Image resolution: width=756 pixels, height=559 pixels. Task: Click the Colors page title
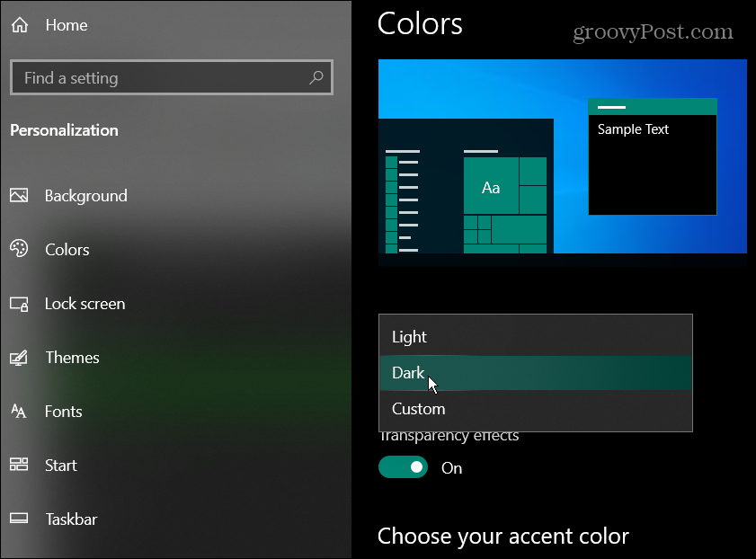(420, 23)
